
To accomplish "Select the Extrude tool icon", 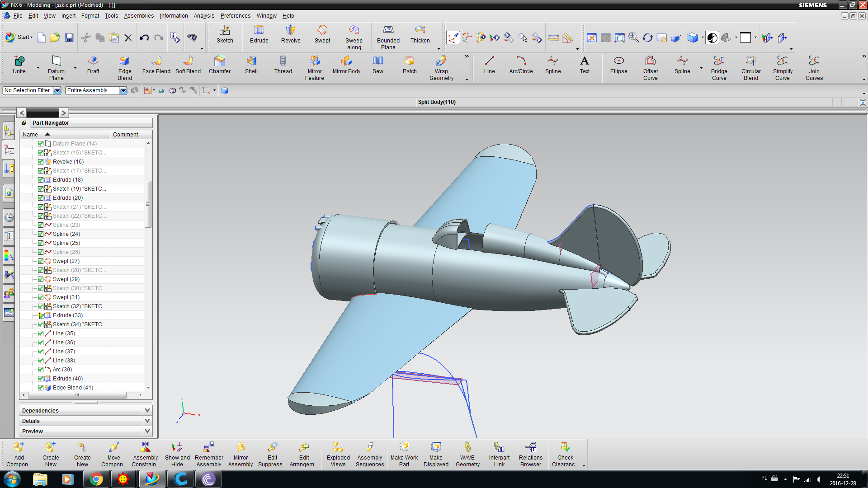I will 259,31.
